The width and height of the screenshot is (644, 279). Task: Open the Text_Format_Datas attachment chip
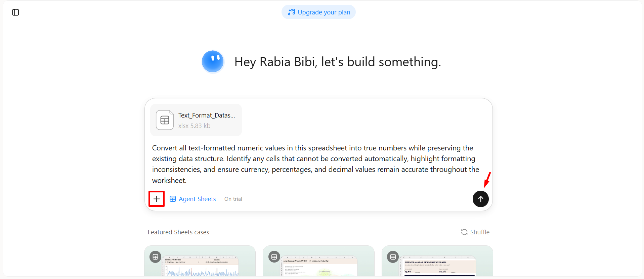pos(196,120)
